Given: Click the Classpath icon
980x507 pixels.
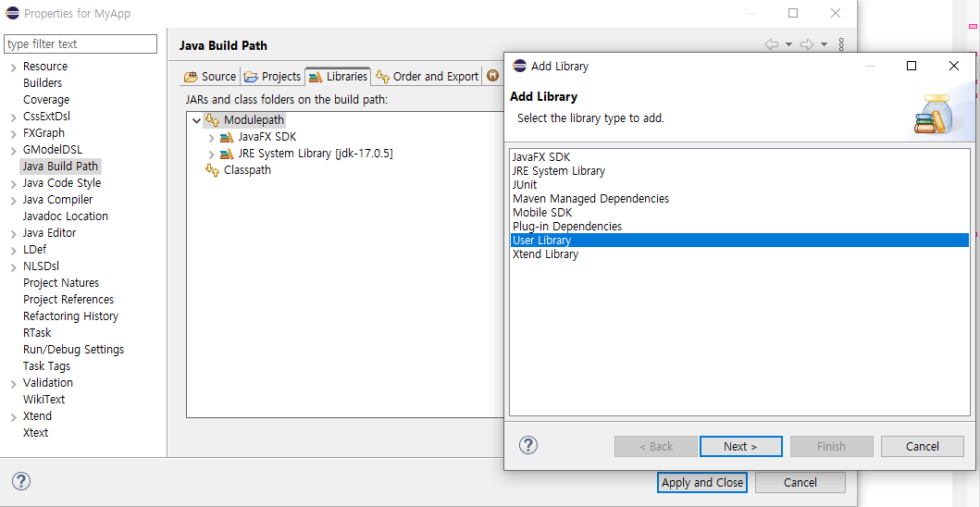Looking at the screenshot, I should pos(213,170).
